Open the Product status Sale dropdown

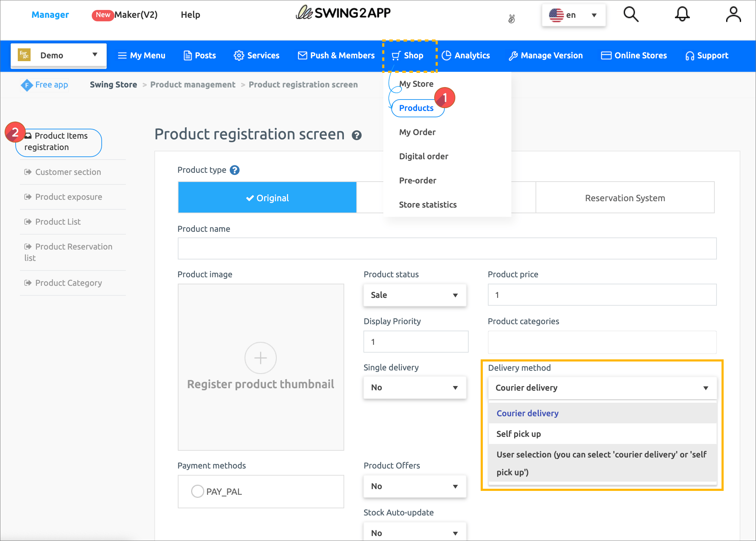click(415, 295)
